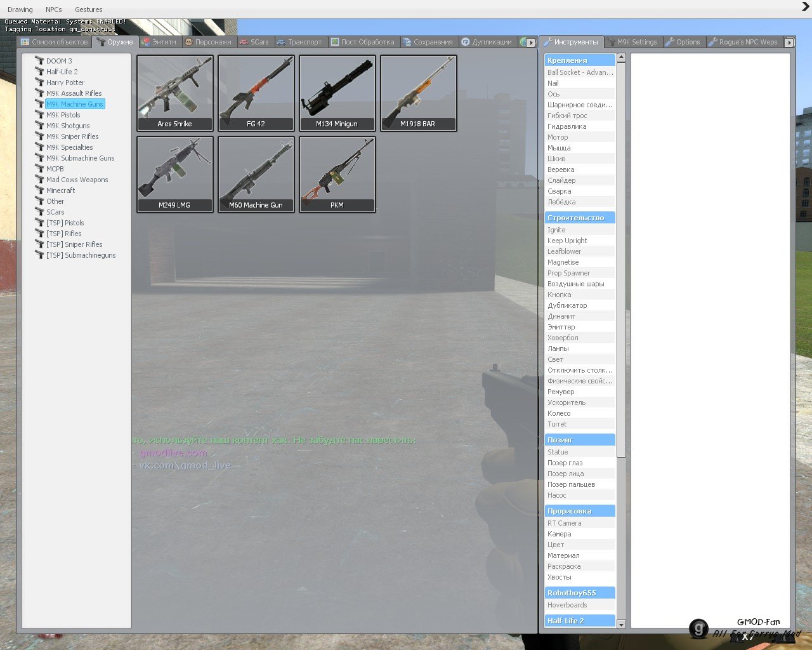Open the M9K Settings tab
812x650 pixels.
click(x=632, y=42)
